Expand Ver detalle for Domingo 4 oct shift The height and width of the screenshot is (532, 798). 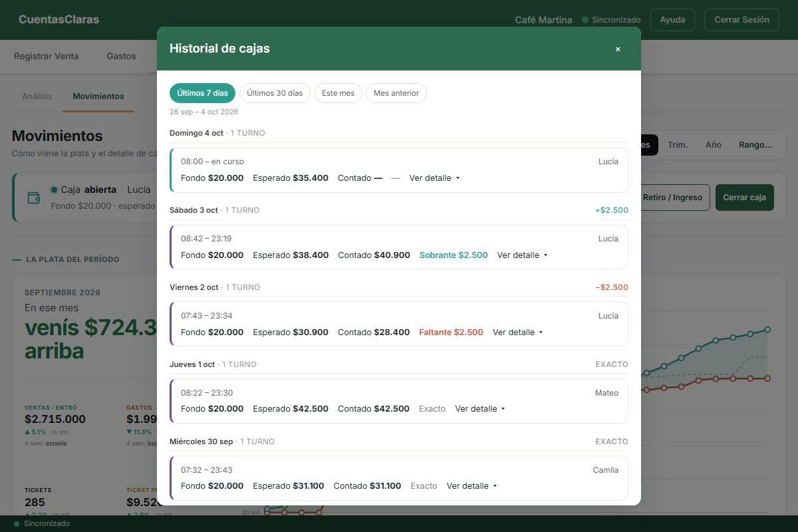(434, 178)
